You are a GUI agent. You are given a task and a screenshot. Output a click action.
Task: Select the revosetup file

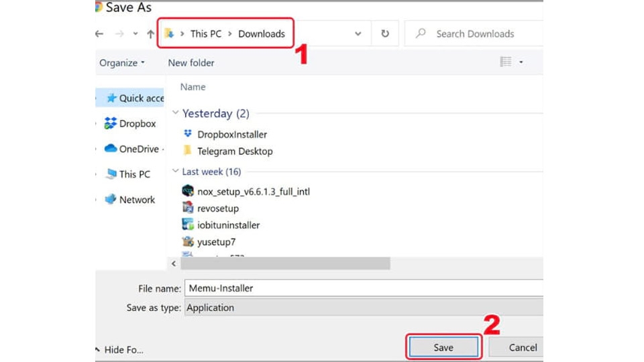218,208
